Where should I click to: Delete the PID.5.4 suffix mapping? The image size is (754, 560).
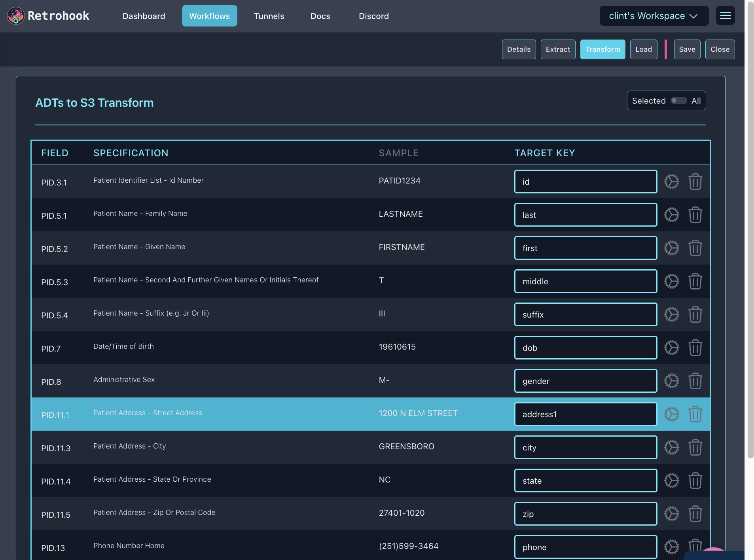click(695, 314)
